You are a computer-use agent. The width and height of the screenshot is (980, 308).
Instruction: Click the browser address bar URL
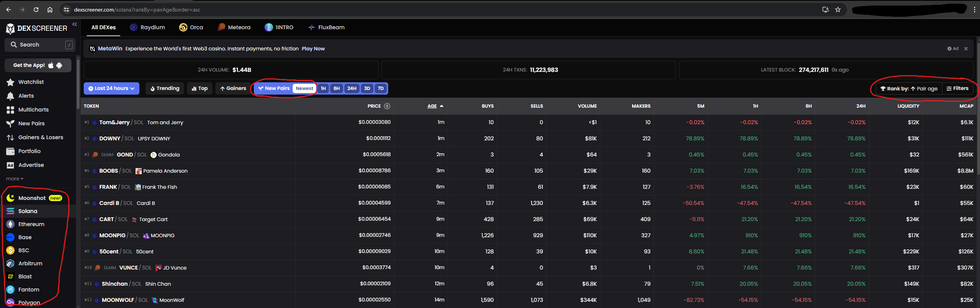[137, 10]
